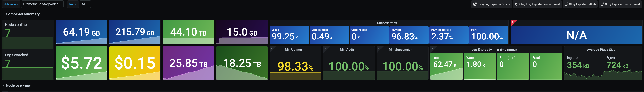Click the Log Entries panel title
This screenshot has height=92, width=644.
pyautogui.click(x=494, y=50)
